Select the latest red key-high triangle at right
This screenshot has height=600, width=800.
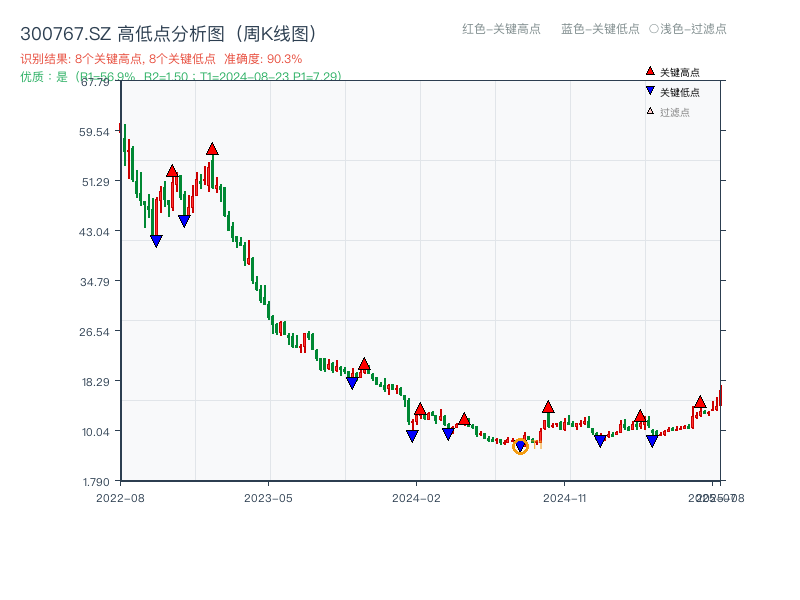point(700,402)
